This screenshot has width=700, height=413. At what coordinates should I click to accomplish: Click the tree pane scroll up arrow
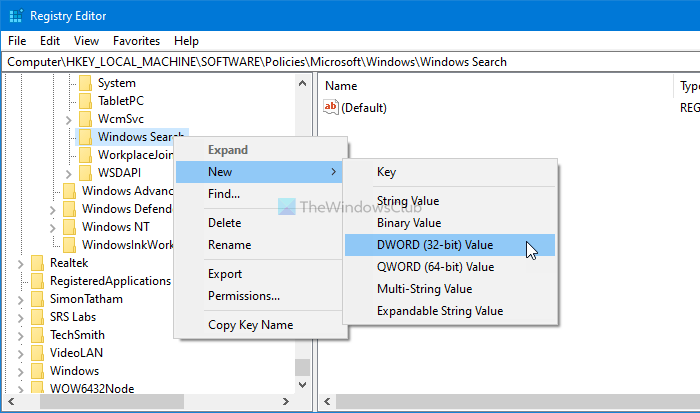point(303,83)
